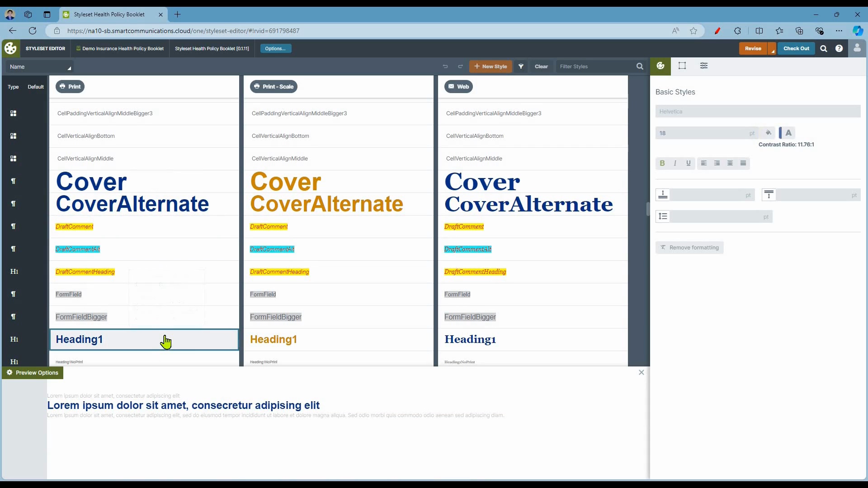Image resolution: width=868 pixels, height=488 pixels.
Task: Open the font fill color picker
Action: [x=769, y=133]
